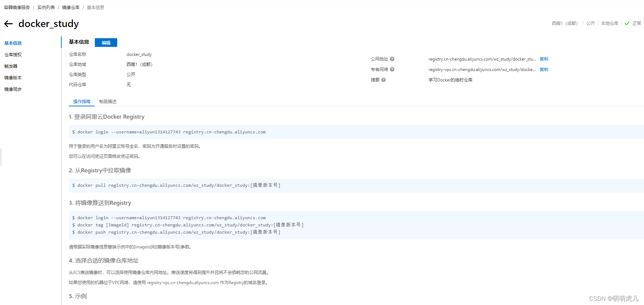The width and height of the screenshot is (644, 305).
Task: Click the docker_study page title
Action: tap(49, 24)
